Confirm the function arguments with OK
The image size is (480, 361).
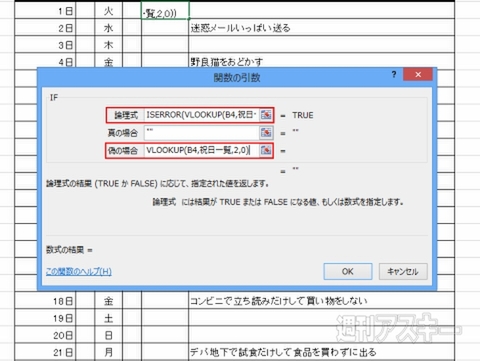(x=348, y=271)
